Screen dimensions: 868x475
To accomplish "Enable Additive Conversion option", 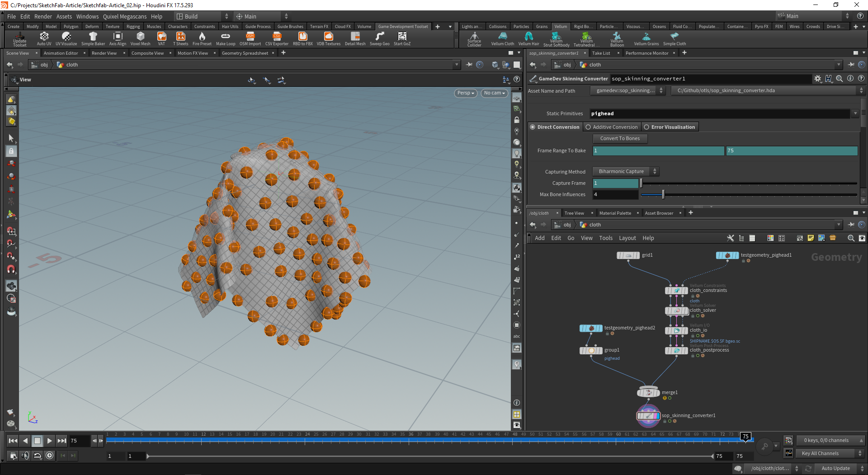I will (x=588, y=127).
